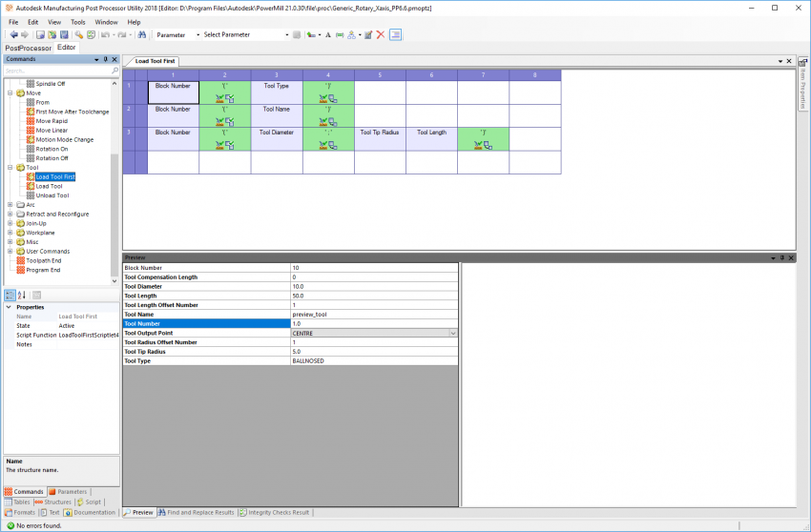
Task: Expand the Arc folder in tree
Action: (x=10, y=205)
